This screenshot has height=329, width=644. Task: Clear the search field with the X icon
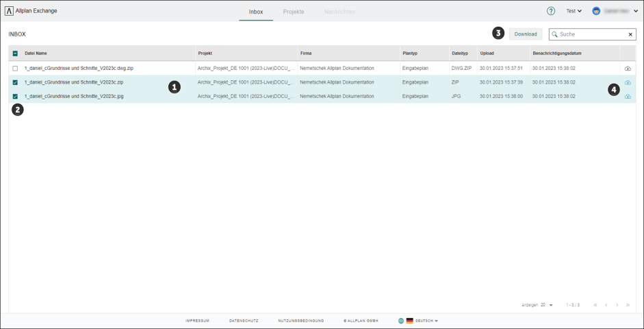click(630, 34)
